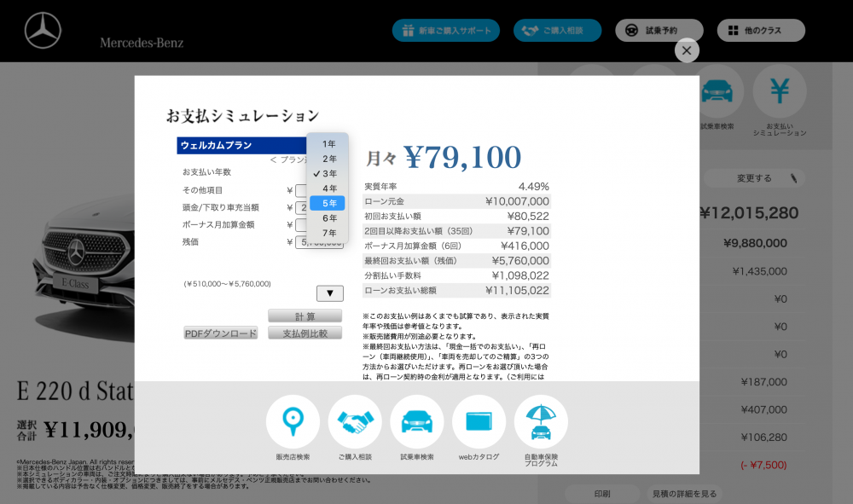This screenshot has height=504, width=853.
Task: Click ¥1,435,000 value in side panel
Action: pos(759,271)
